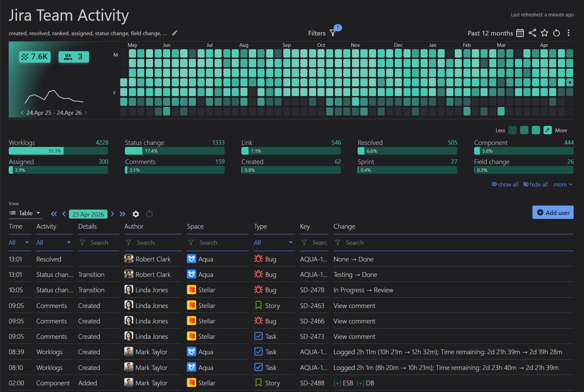Open the three-dot more options menu
The height and width of the screenshot is (392, 584).
click(569, 33)
